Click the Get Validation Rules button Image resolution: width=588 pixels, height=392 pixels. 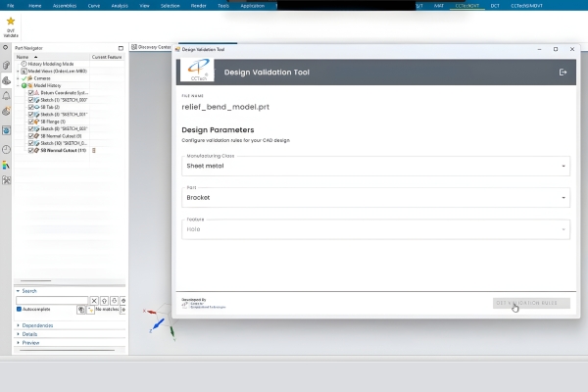pyautogui.click(x=531, y=303)
